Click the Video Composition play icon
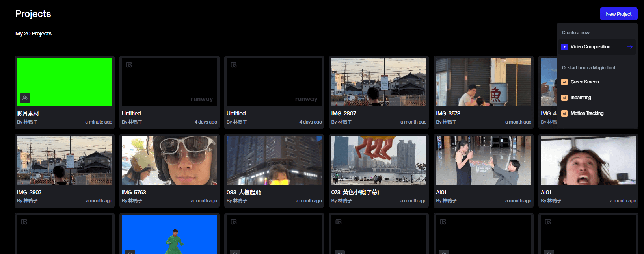 pos(564,47)
